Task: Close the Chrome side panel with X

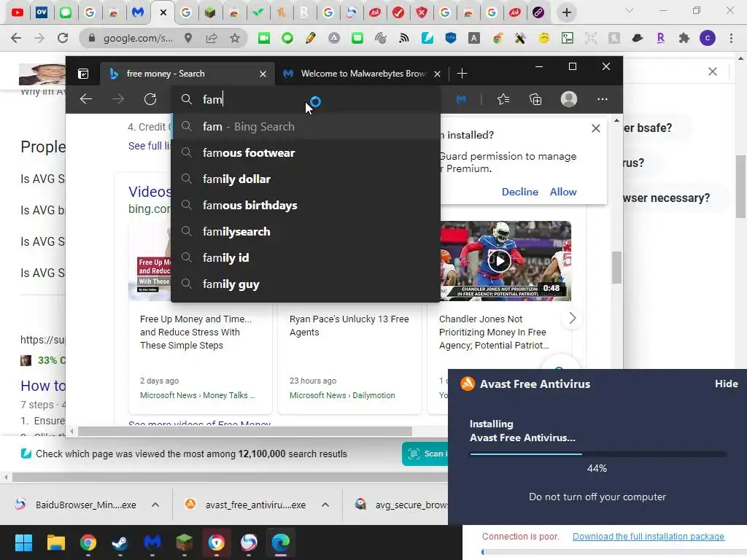Action: click(712, 71)
